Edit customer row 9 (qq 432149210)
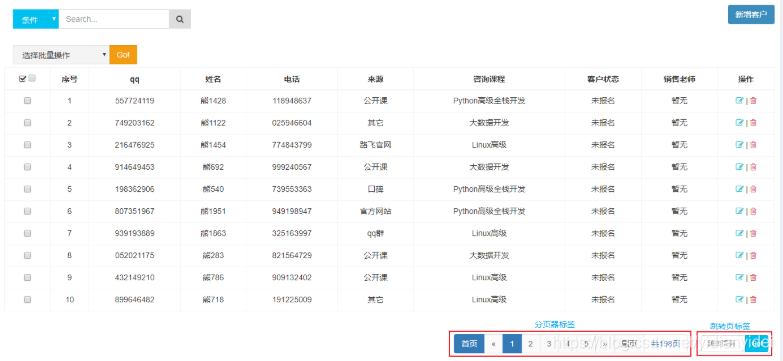783x361 pixels. pyautogui.click(x=739, y=277)
